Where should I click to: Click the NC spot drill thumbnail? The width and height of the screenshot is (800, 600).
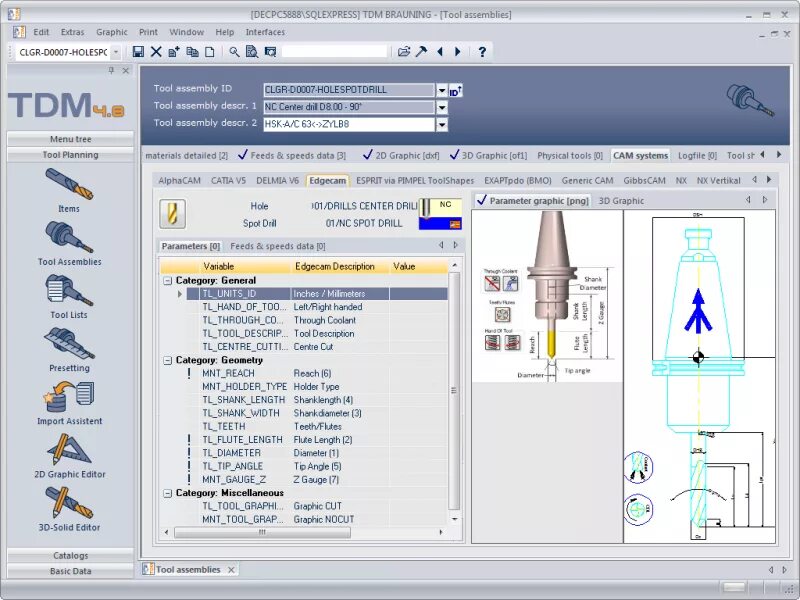440,214
